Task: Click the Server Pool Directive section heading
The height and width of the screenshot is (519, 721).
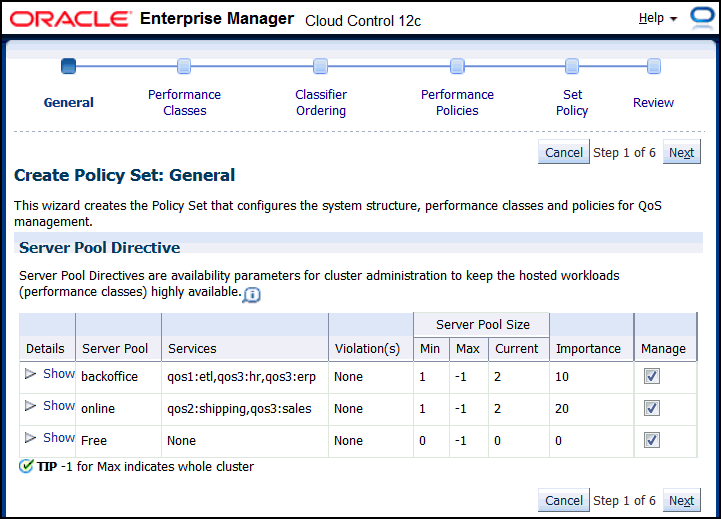Action: (x=100, y=248)
